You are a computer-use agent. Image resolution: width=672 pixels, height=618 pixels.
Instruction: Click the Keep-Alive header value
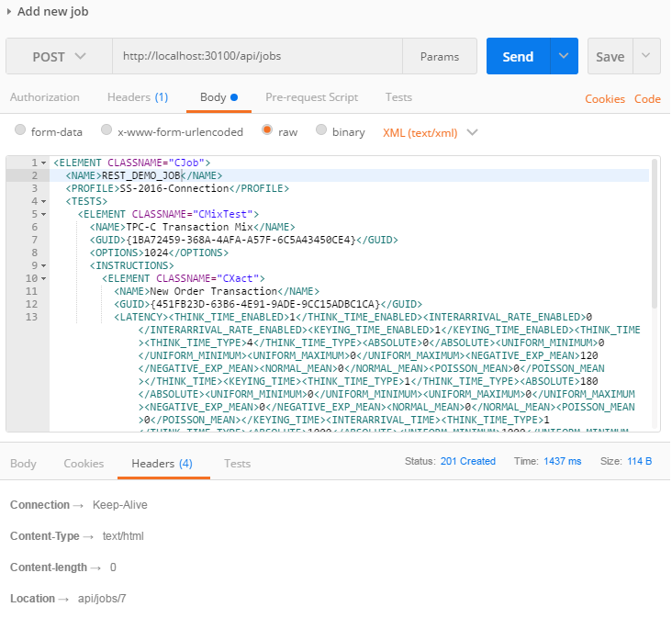(120, 505)
